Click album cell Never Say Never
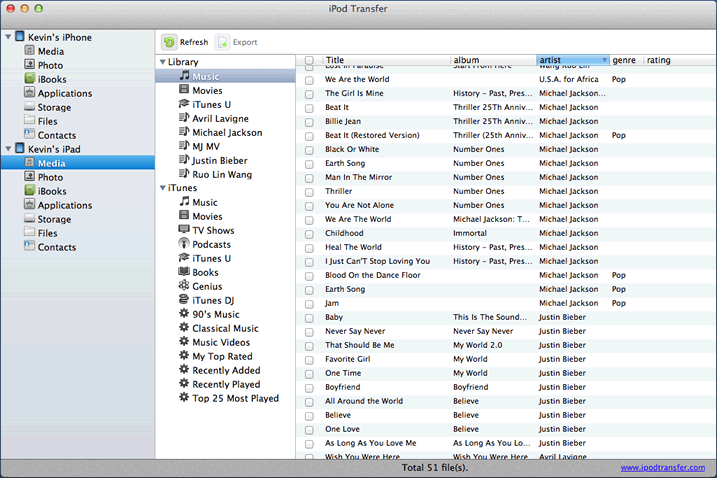The height and width of the screenshot is (478, 717). point(483,331)
